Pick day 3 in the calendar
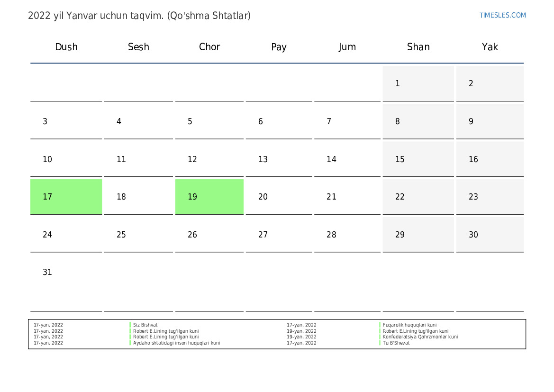Screen dimensions: 554x392 click(66, 121)
